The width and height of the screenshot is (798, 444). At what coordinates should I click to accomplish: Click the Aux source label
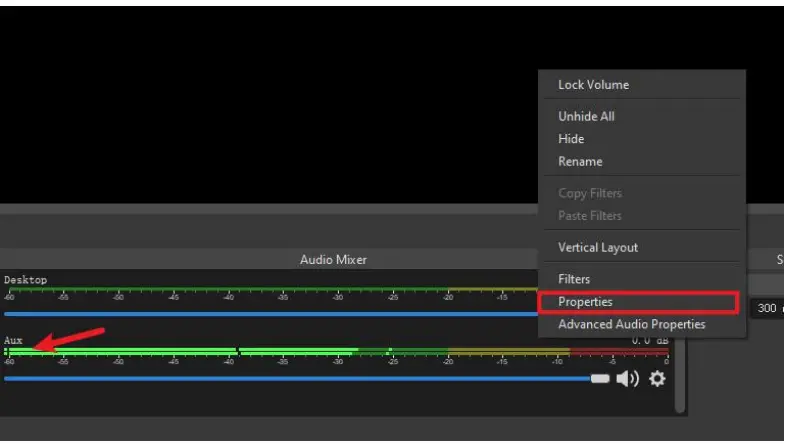[x=13, y=341]
